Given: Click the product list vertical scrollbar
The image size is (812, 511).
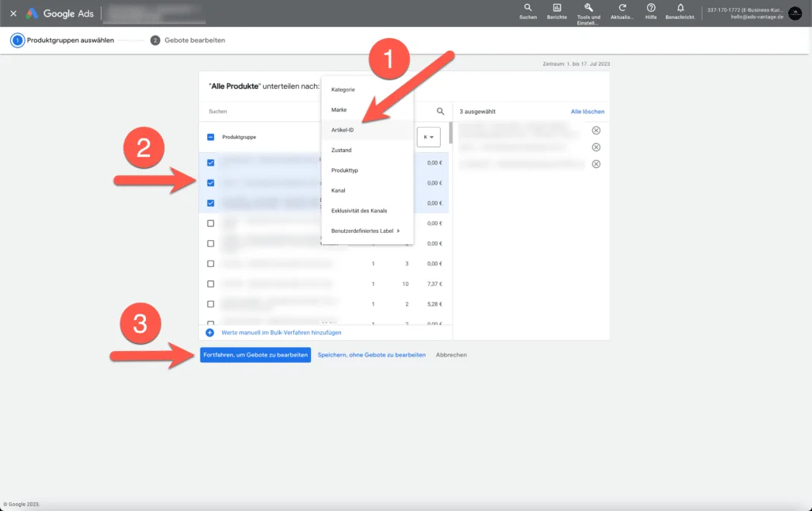Looking at the screenshot, I should click(x=450, y=132).
